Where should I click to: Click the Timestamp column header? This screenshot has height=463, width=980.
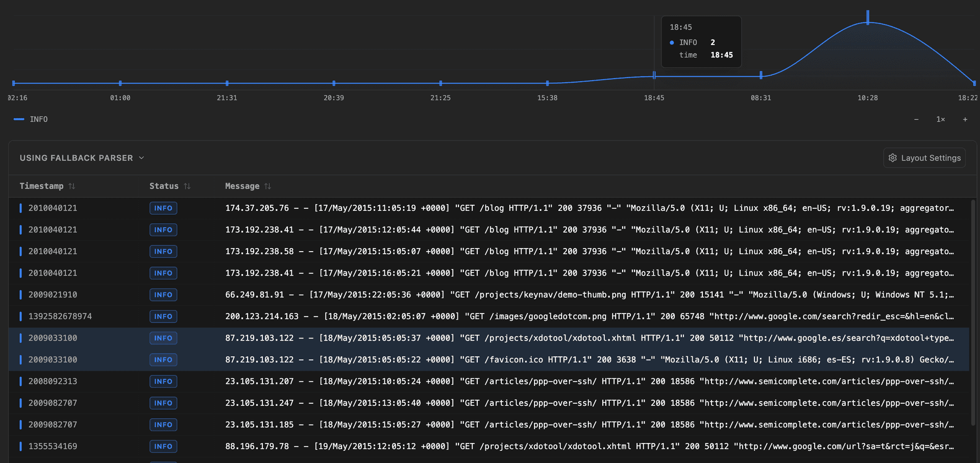pos(41,186)
